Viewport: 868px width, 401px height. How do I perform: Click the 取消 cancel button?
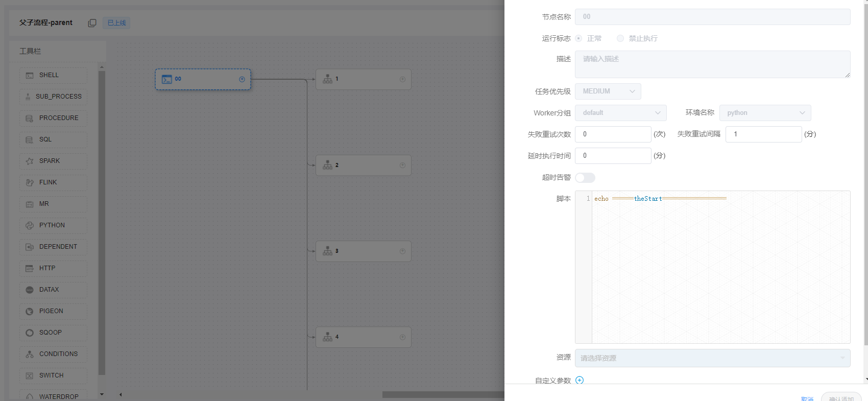tap(807, 398)
